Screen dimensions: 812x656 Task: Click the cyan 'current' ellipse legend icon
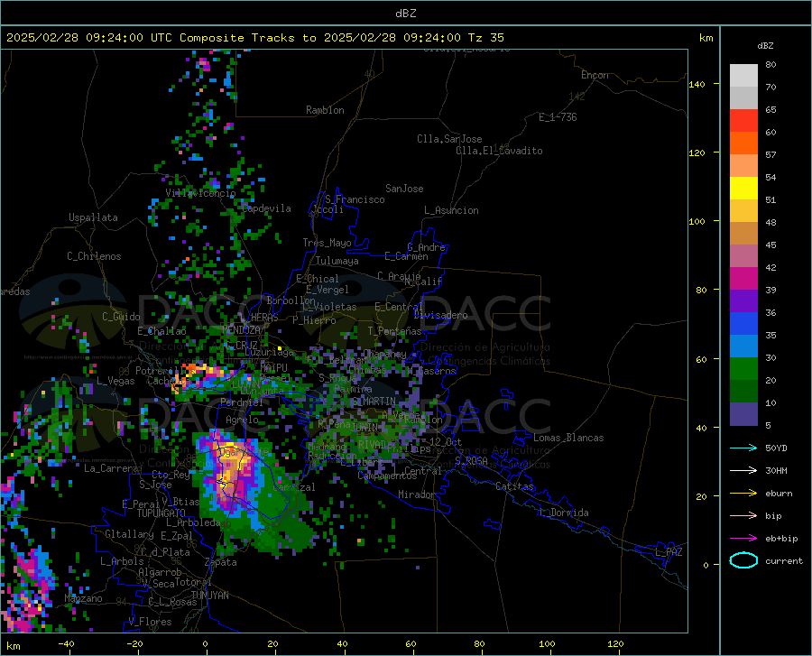743,560
